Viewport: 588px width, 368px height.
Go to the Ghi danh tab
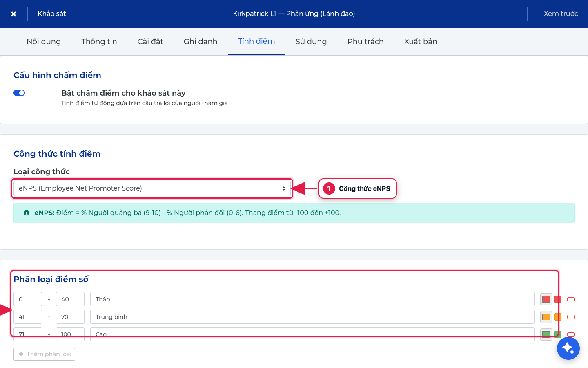pos(200,41)
